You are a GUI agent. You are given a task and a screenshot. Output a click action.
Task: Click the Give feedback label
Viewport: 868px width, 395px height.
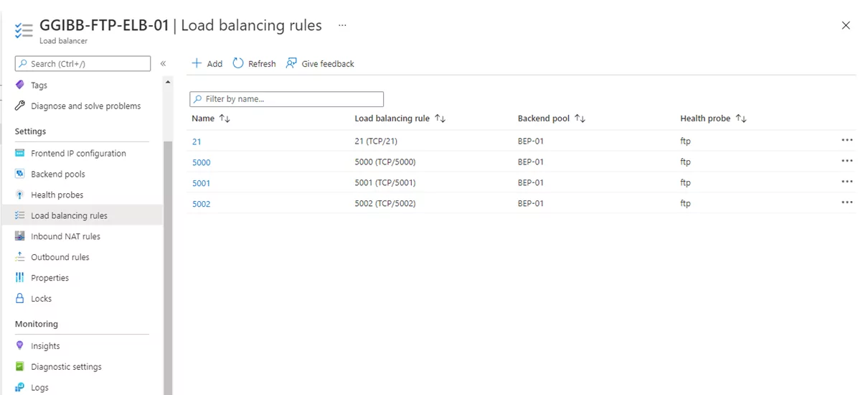coord(328,64)
